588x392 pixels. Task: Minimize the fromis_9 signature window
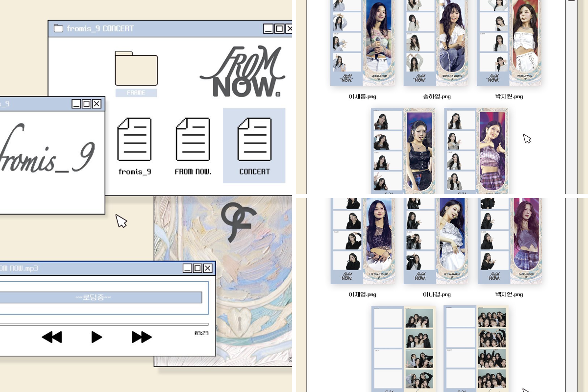point(76,103)
